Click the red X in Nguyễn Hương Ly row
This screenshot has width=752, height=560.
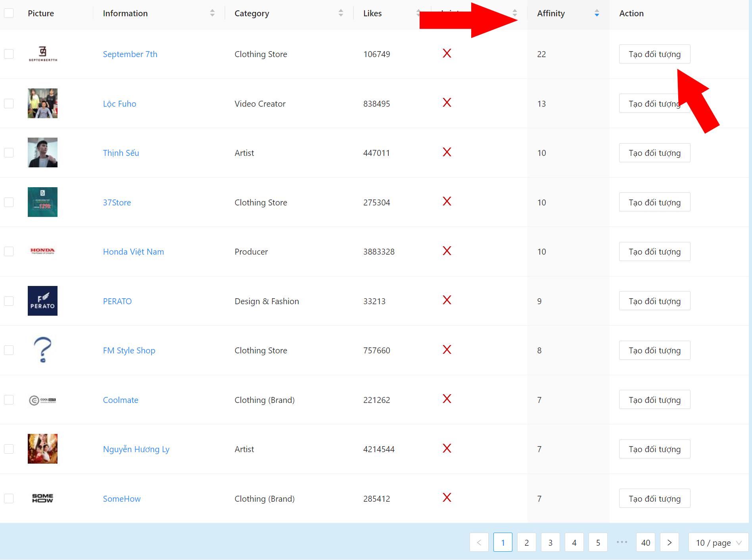(x=447, y=448)
